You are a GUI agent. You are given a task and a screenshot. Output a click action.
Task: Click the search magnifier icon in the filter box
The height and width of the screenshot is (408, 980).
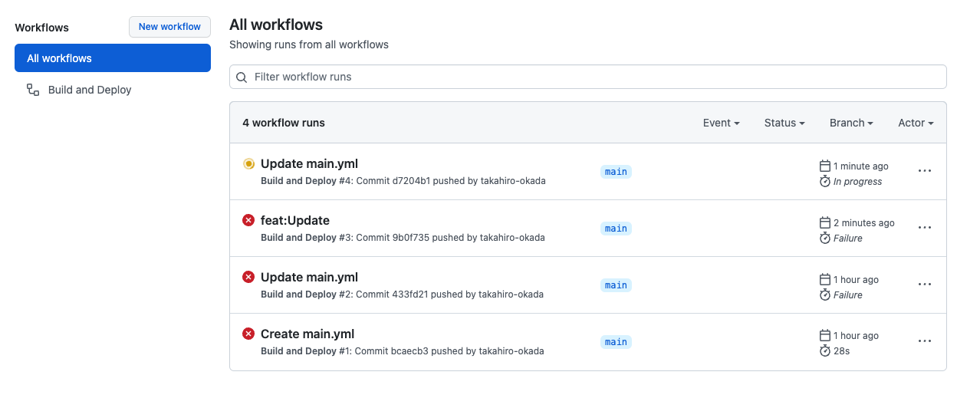pyautogui.click(x=242, y=77)
